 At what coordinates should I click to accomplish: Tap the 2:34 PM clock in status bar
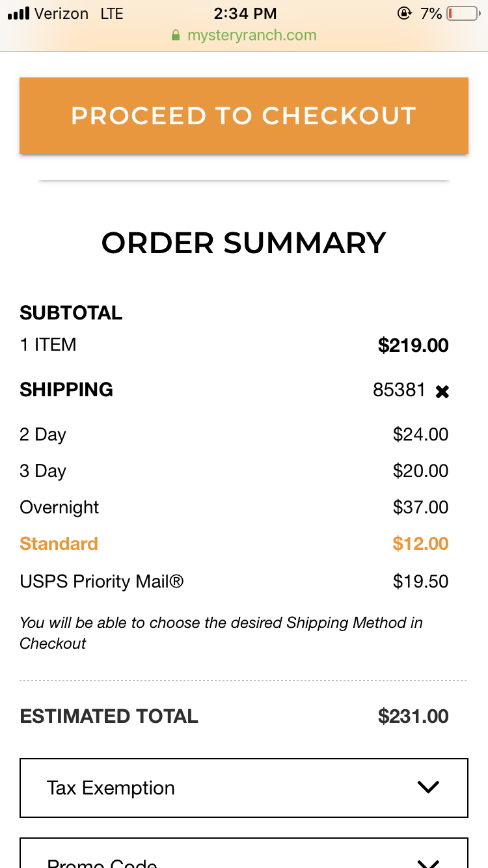pos(245,14)
